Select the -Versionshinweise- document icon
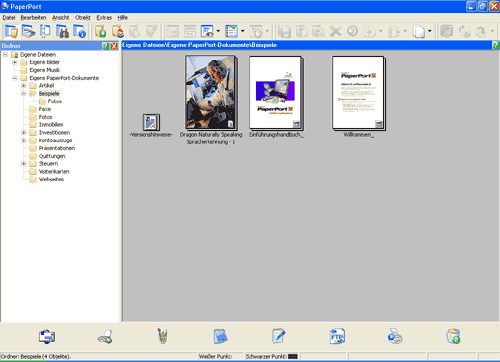The image size is (500, 362). click(x=151, y=122)
